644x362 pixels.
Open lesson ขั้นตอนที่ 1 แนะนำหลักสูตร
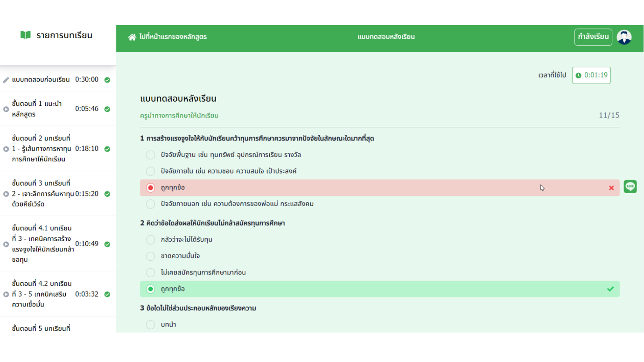pos(37,109)
